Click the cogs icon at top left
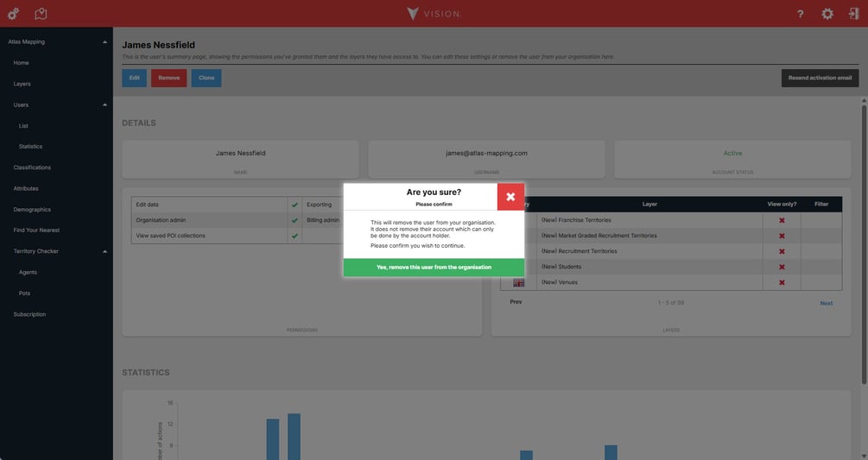Image resolution: width=868 pixels, height=460 pixels. [x=13, y=14]
